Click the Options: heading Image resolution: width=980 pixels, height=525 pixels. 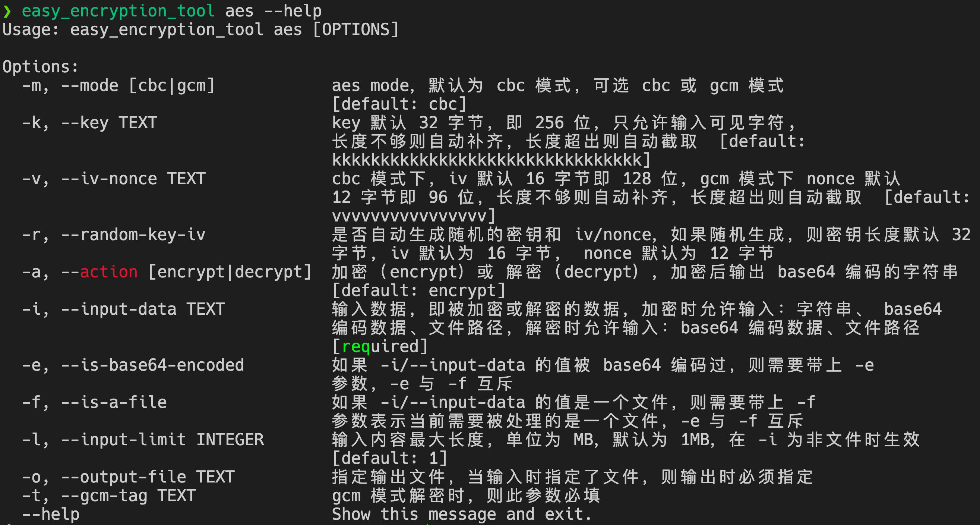tap(40, 67)
